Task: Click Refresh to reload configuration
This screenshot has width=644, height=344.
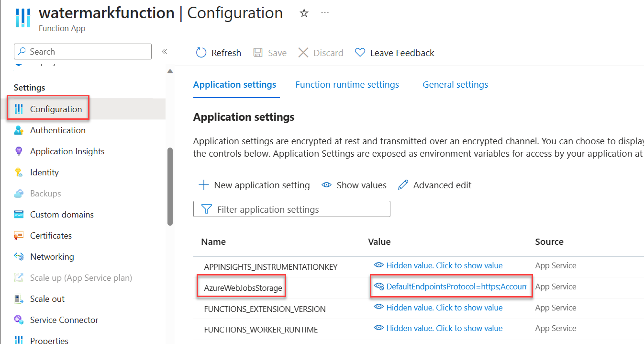Action: [218, 53]
